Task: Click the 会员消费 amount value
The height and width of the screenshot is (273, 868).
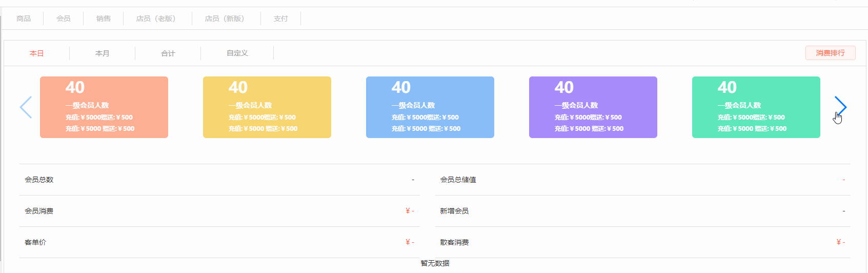Action: click(410, 211)
